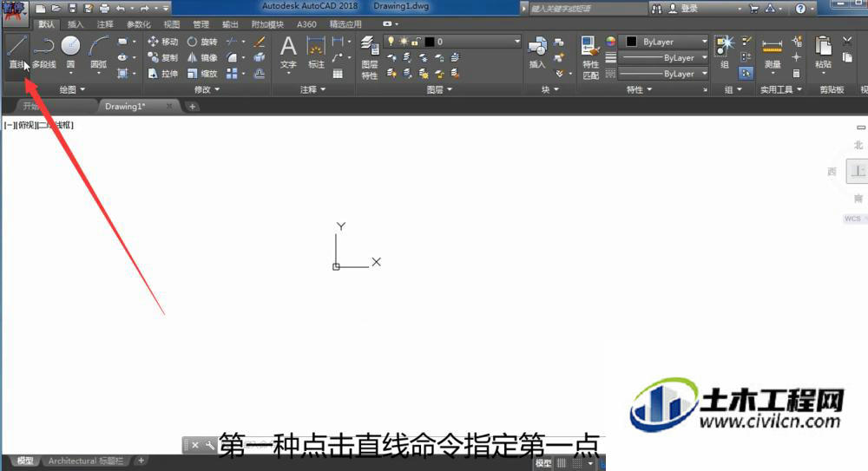Screen dimensions: 868x471
Task: Click the Offset tool in Modify panel
Action: 259,74
